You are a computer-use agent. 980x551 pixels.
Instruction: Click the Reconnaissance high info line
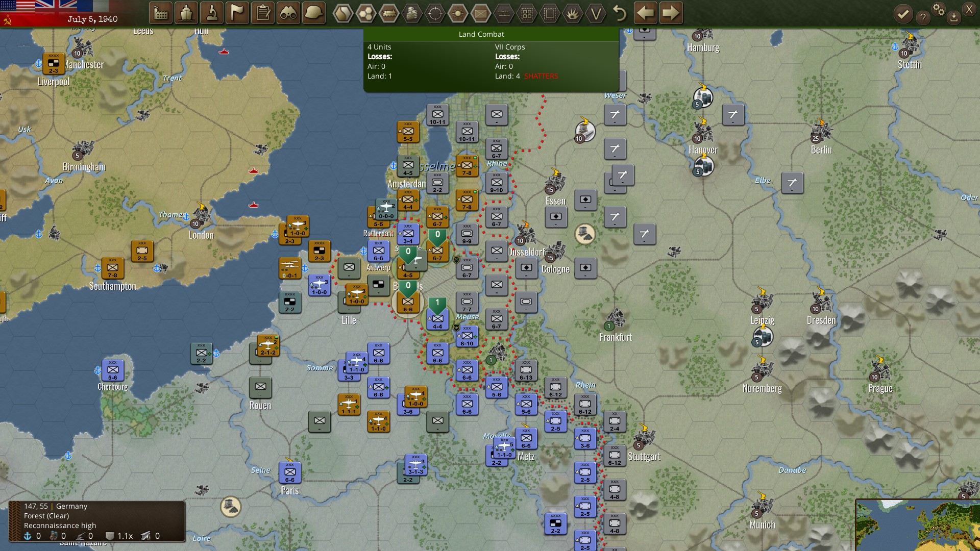click(60, 525)
